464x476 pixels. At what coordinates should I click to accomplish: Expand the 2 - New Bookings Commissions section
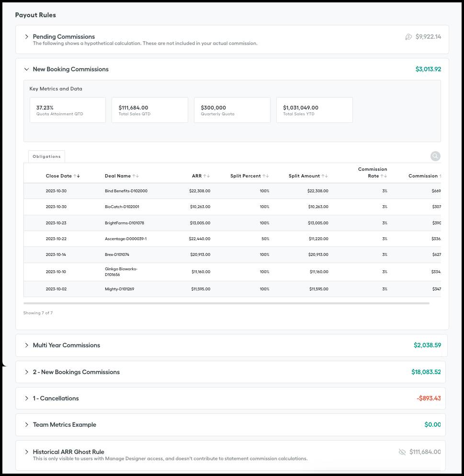pos(27,372)
